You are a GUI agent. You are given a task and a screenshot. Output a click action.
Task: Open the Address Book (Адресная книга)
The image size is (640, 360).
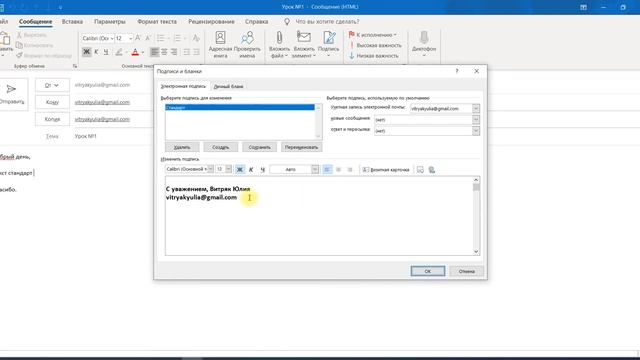[220, 44]
